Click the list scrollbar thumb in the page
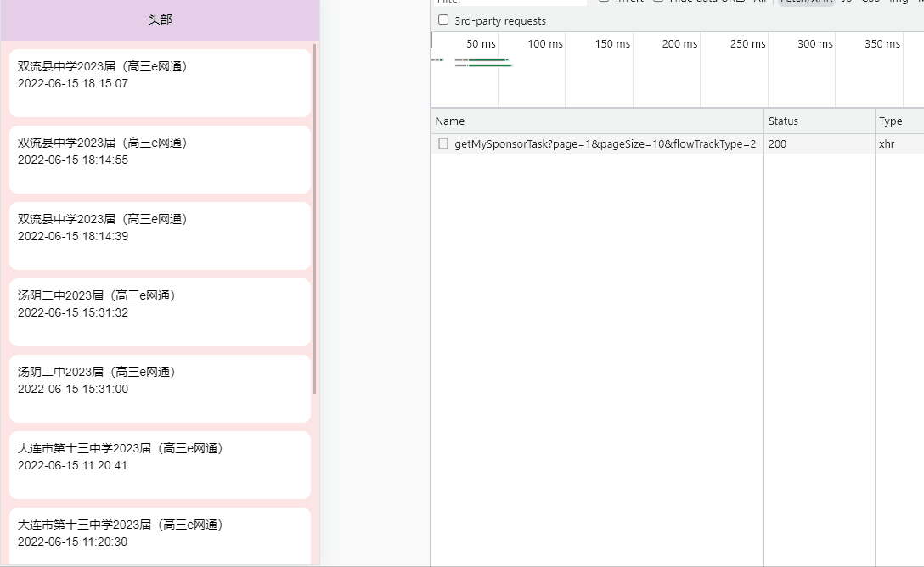Viewport: 924px width, 567px height. (315, 219)
